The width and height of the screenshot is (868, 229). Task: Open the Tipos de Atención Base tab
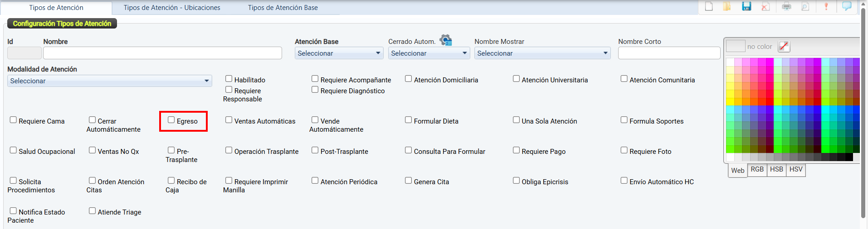click(x=283, y=8)
